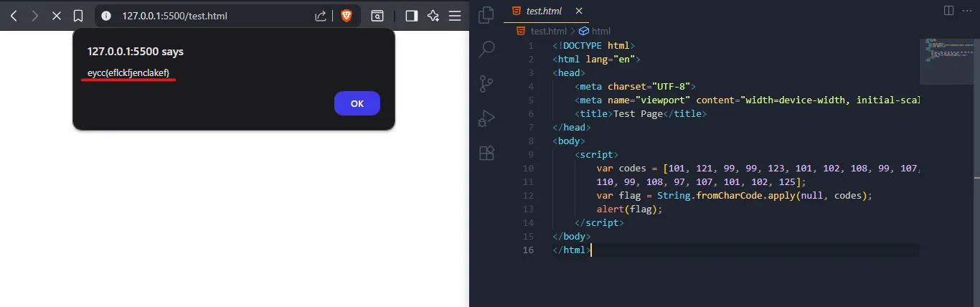Open the Source Control icon
Viewport: 980px width, 307px height.
click(x=486, y=82)
